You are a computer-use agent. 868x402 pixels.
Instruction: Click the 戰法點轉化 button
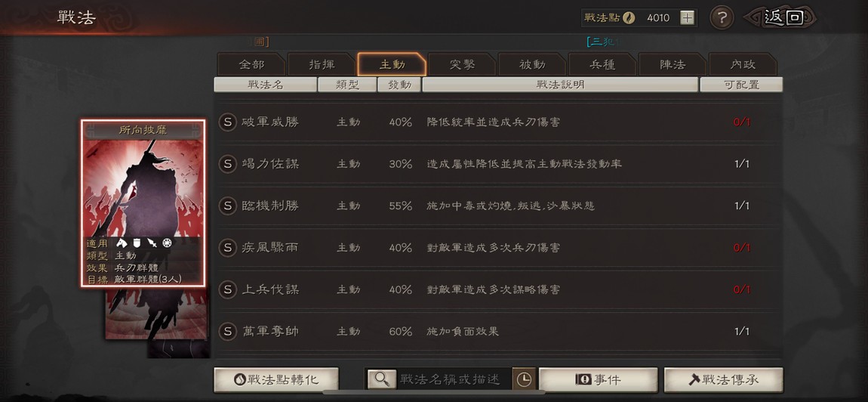click(276, 380)
